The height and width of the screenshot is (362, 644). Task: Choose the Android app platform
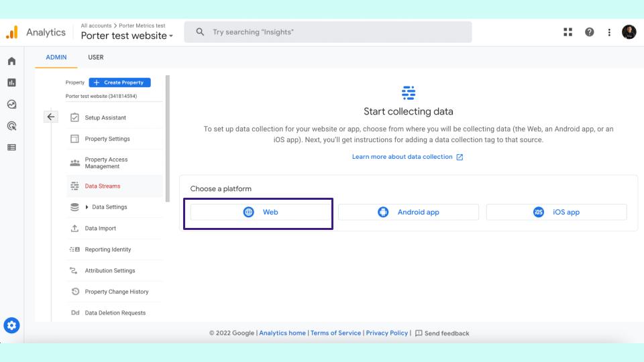[x=409, y=213]
